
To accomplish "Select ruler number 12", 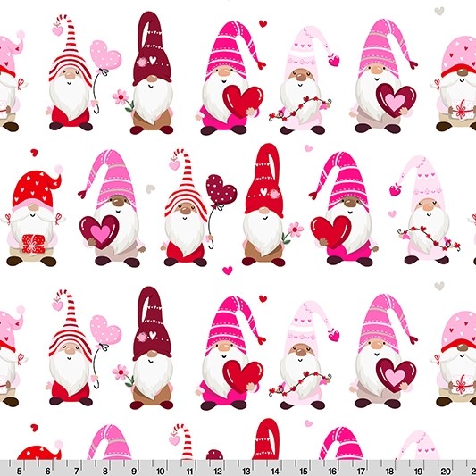I will [x=218, y=471].
